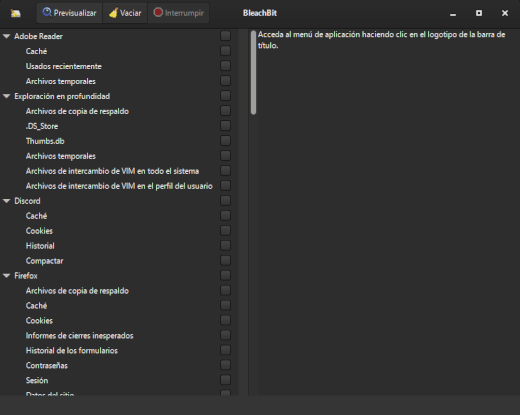520x415 pixels.
Task: Tick Historial de los formularios checkbox
Action: tap(225, 350)
